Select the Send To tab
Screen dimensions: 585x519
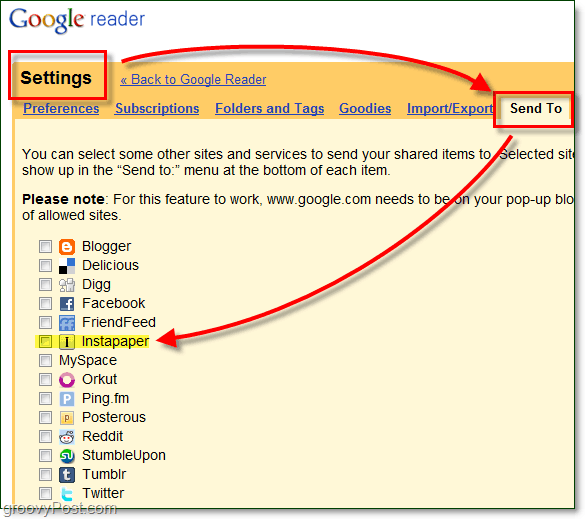point(535,109)
